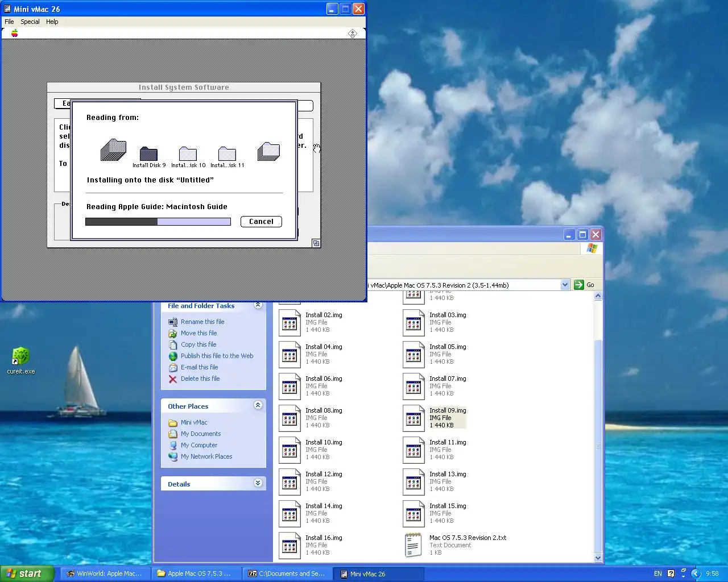Click the Explorer vertical scrollbar thumb
Viewport: 728px width, 582px height.
tap(598, 446)
